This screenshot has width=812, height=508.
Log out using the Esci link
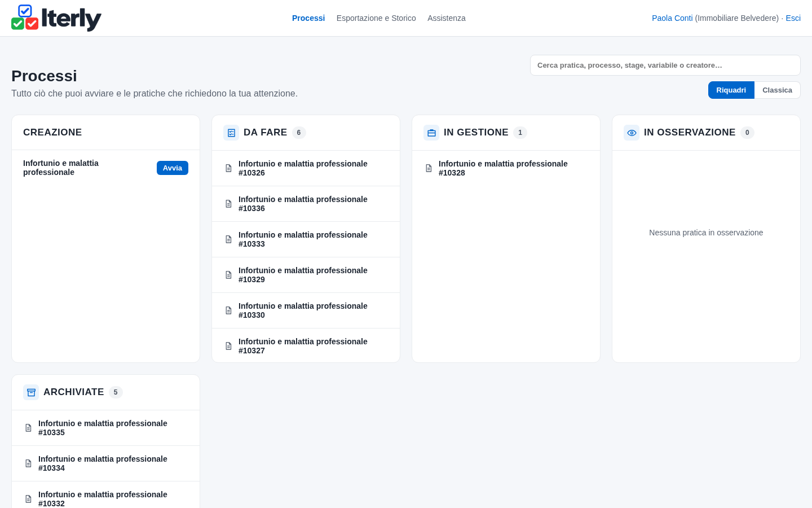pos(793,18)
